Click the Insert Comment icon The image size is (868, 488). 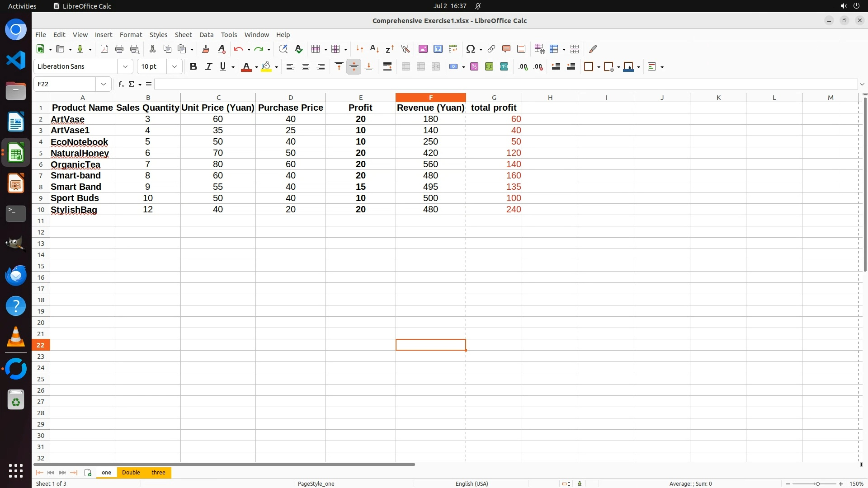click(506, 49)
